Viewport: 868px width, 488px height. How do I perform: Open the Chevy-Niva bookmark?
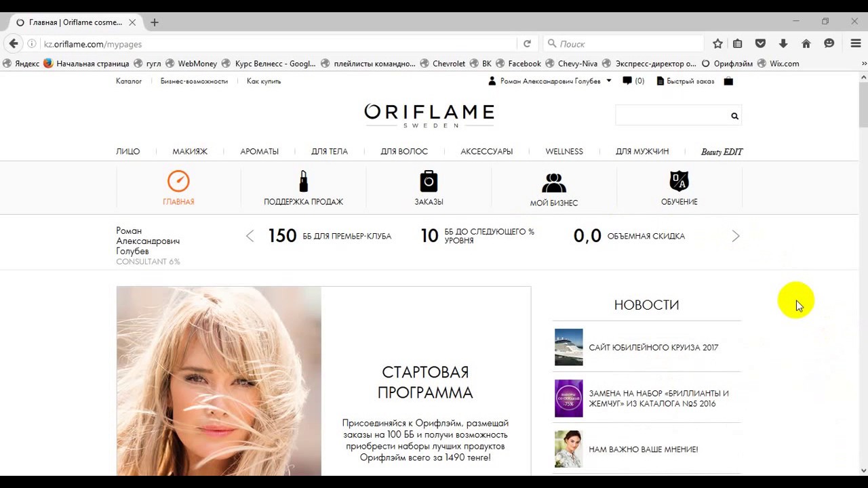tap(571, 64)
